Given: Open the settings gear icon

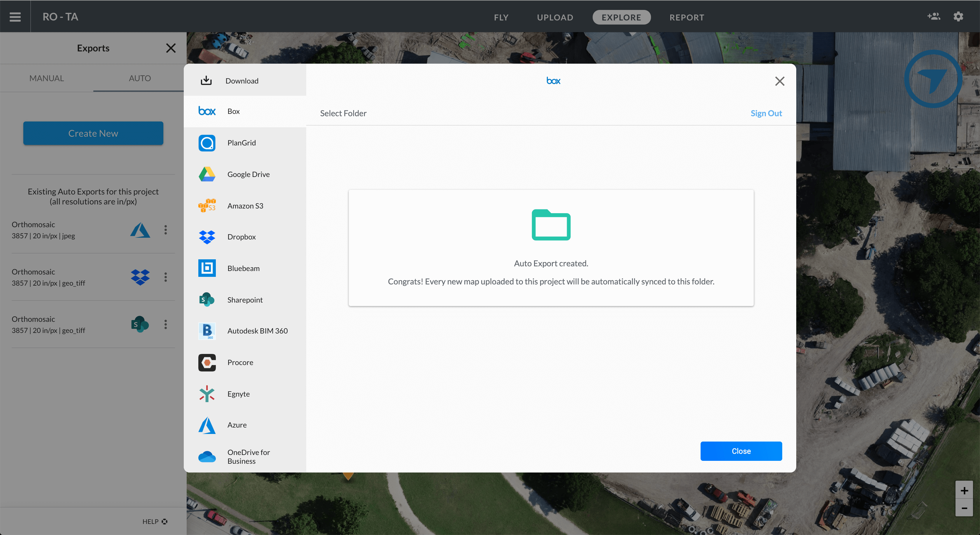Looking at the screenshot, I should click(958, 16).
